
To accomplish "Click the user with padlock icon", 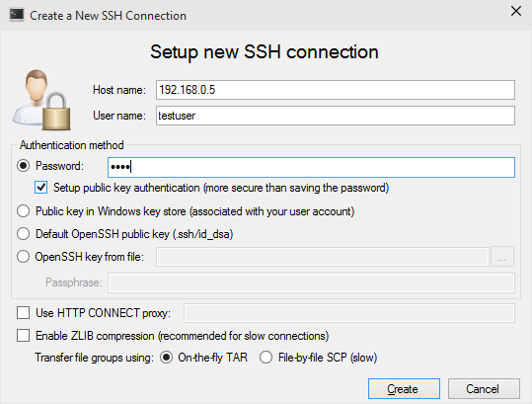I will point(41,100).
